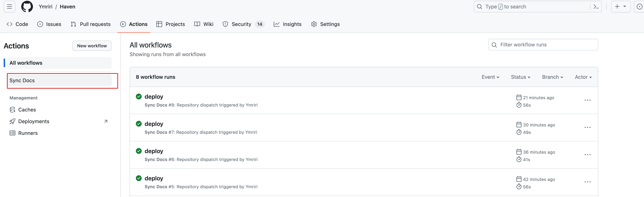Open the kebab menu for Sync Docs #5
The height and width of the screenshot is (197, 644).
(x=587, y=182)
